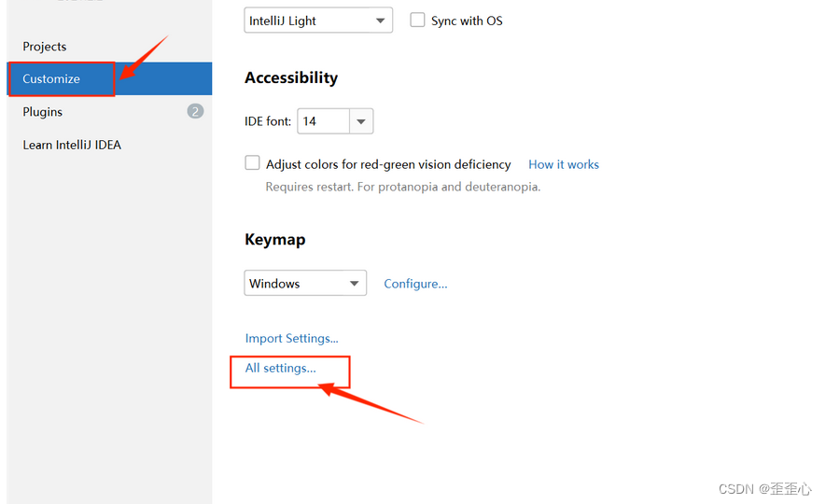Click the Import Settings... link

click(291, 338)
